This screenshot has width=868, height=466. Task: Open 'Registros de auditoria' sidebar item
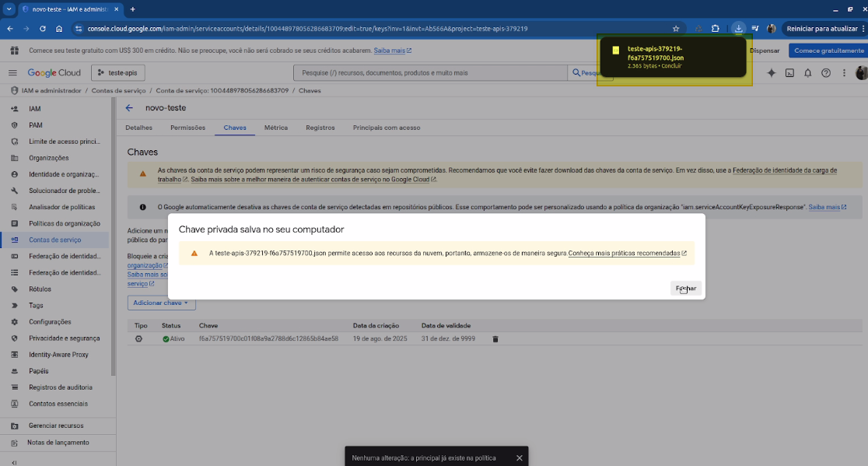pos(61,387)
